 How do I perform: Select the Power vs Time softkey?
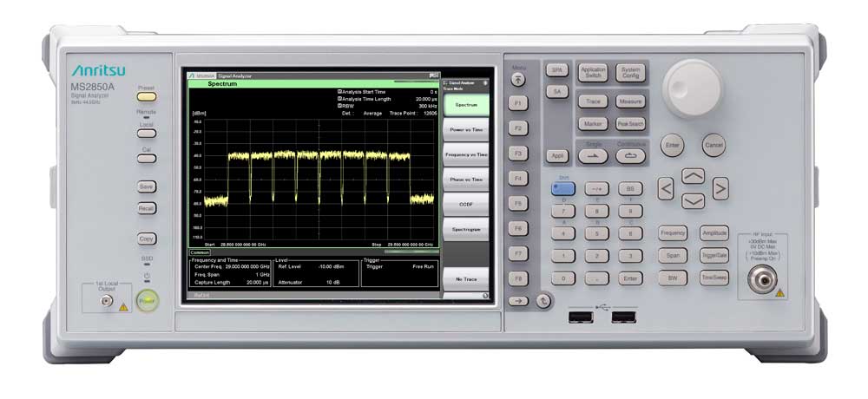tap(466, 129)
